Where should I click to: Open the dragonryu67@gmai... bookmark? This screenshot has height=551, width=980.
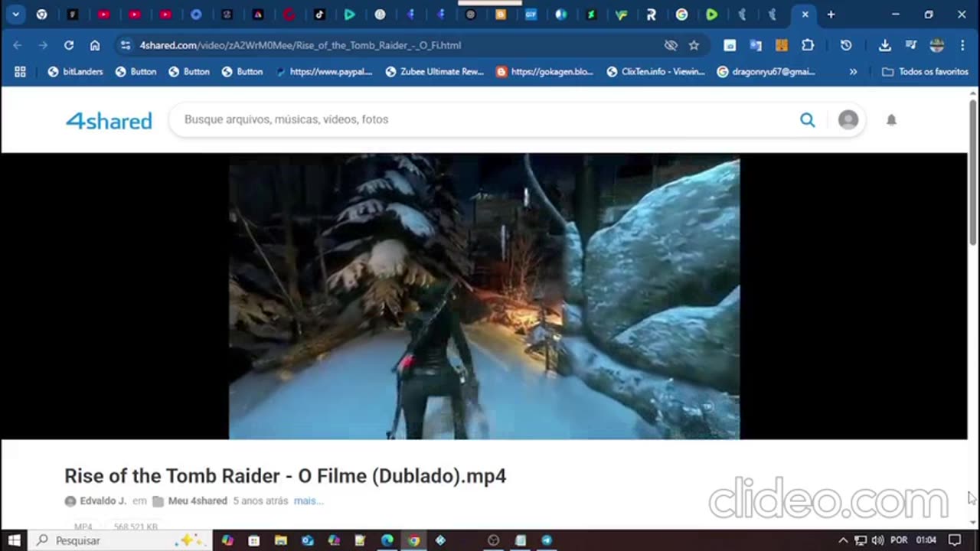pos(766,71)
